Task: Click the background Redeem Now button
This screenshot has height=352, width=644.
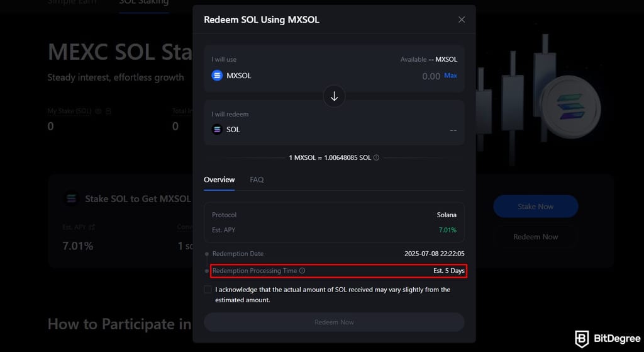Action: (536, 237)
